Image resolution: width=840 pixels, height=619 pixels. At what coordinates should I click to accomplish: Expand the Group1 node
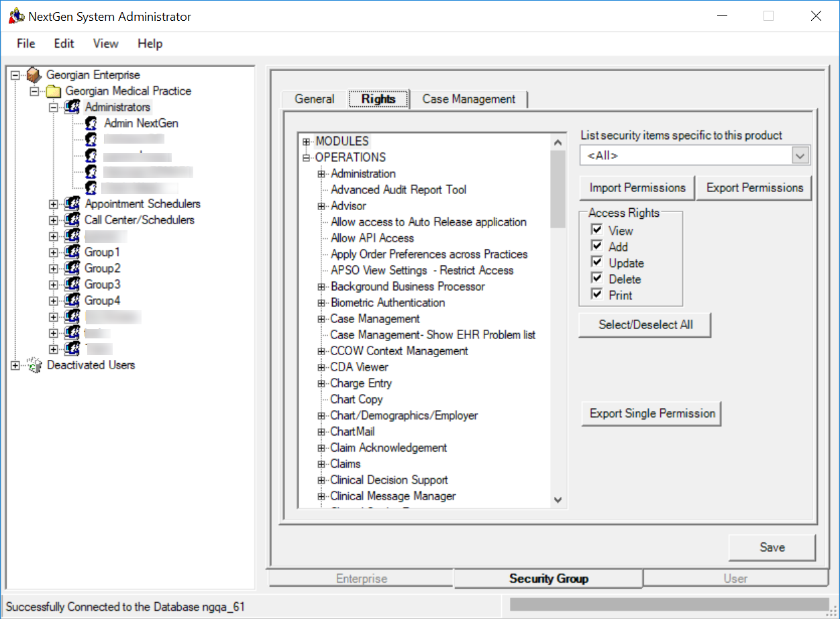pos(54,252)
